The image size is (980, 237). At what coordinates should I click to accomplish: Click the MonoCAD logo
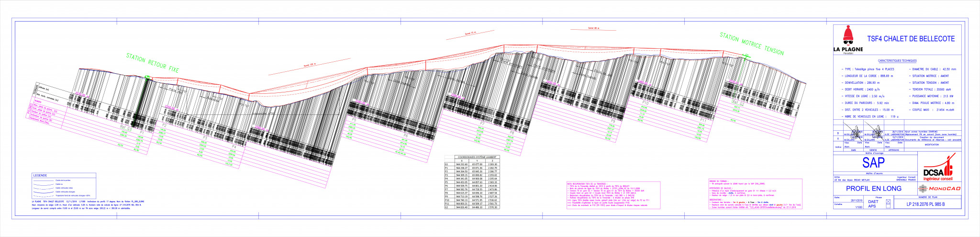[x=940, y=189]
